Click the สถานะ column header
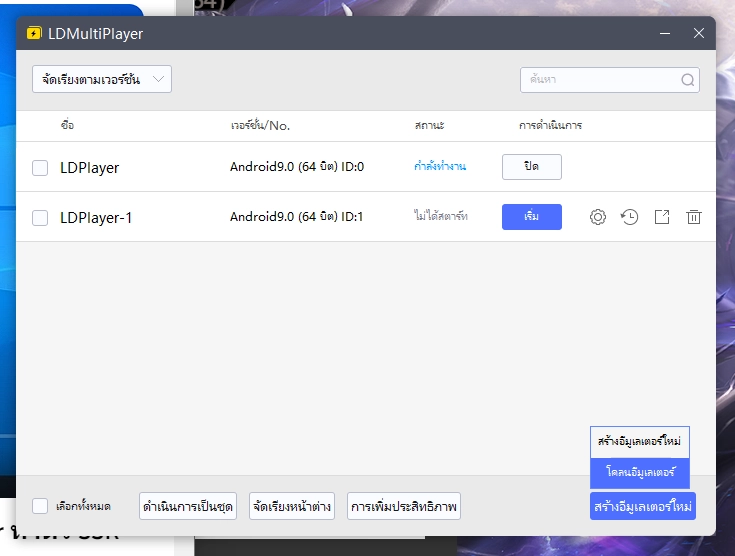This screenshot has width=735, height=556. 429,125
